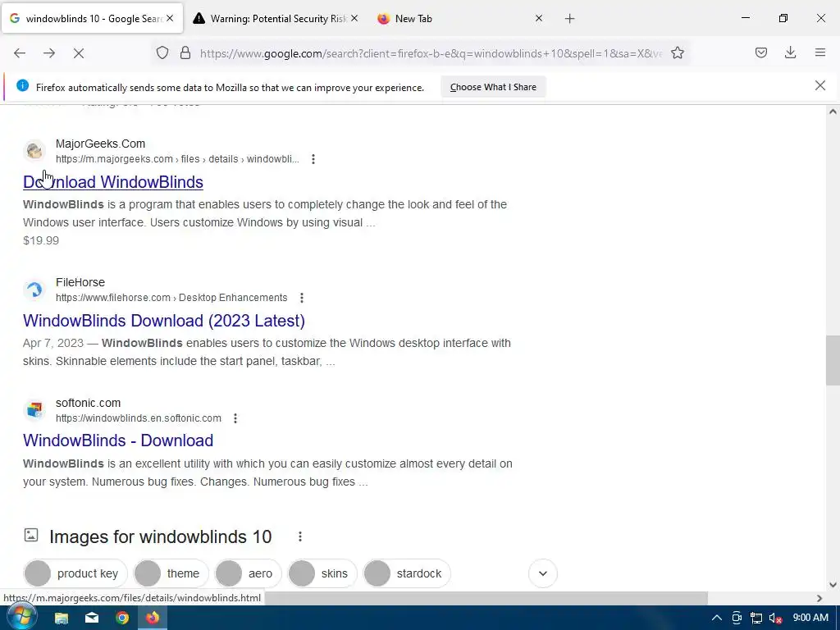840x630 pixels.
Task: Open Save to Pocket button
Action: [x=761, y=52]
